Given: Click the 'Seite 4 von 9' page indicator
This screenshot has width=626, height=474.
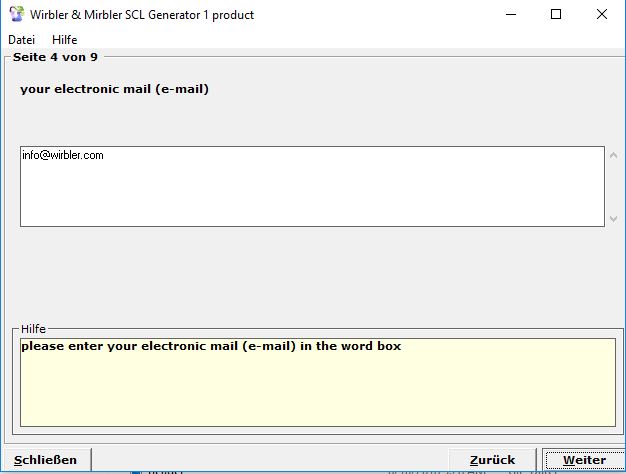Looking at the screenshot, I should point(55,57).
